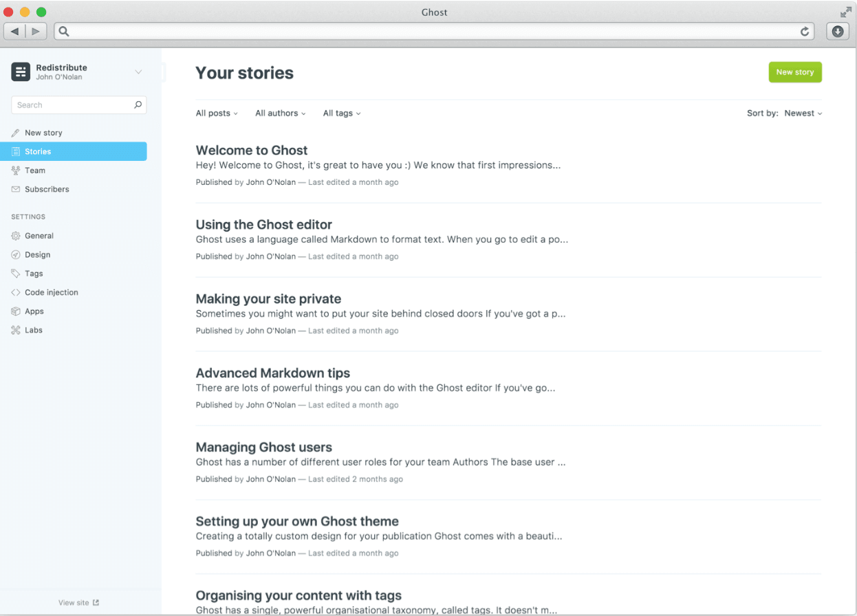This screenshot has height=616, width=857.
Task: Expand the Redistribute account menu chevron
Action: point(138,72)
